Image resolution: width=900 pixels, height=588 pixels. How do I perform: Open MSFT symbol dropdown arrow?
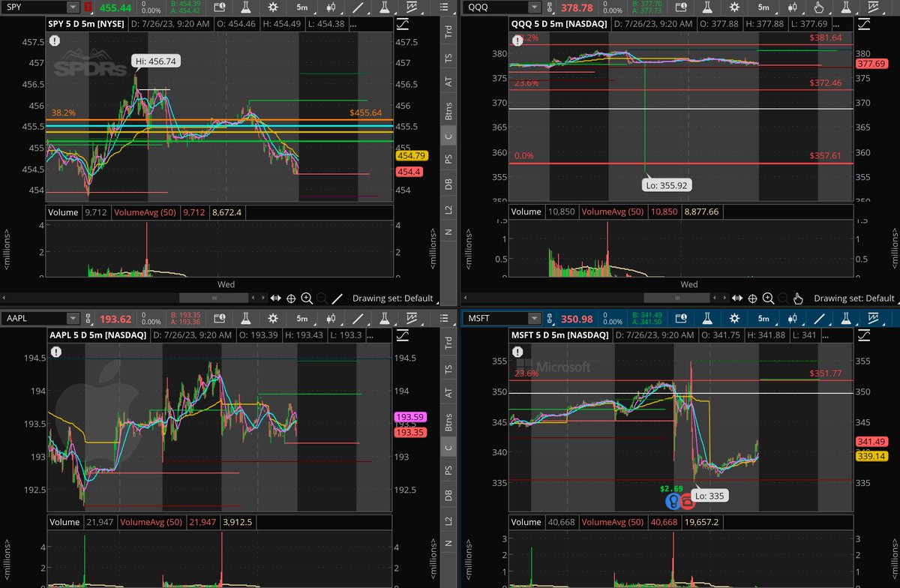534,318
